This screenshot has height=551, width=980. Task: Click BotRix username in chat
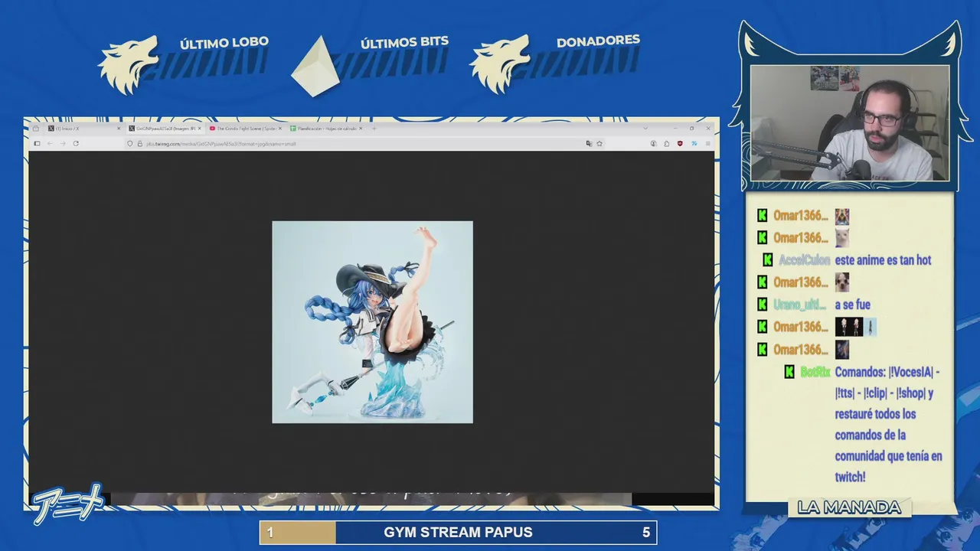tap(815, 372)
